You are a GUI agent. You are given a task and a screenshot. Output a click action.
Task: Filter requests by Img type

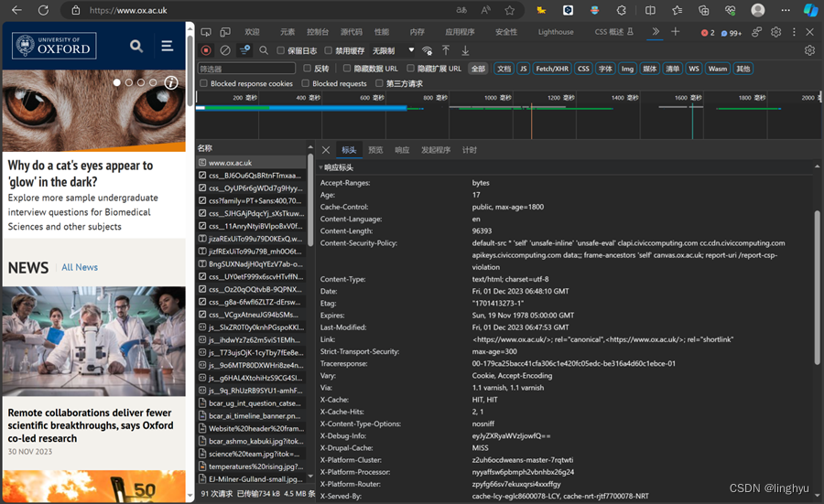click(x=627, y=69)
